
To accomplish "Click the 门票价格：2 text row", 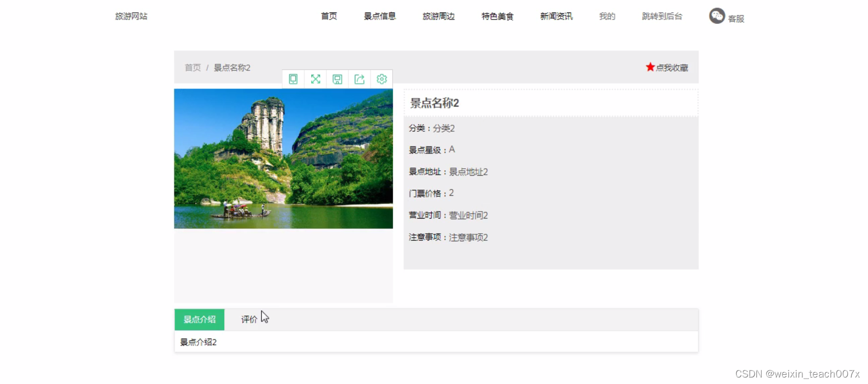I will pyautogui.click(x=431, y=193).
